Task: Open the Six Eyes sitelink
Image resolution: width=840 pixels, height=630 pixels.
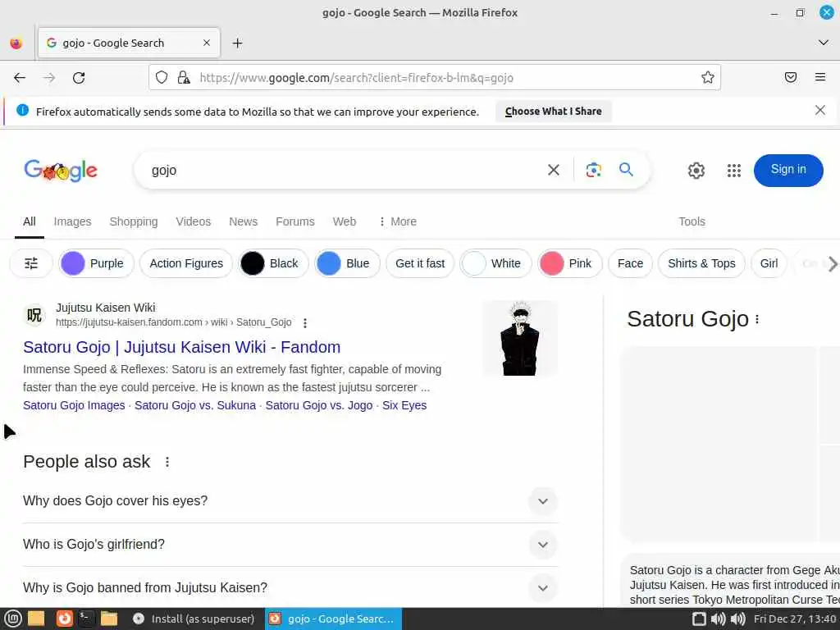Action: click(404, 405)
